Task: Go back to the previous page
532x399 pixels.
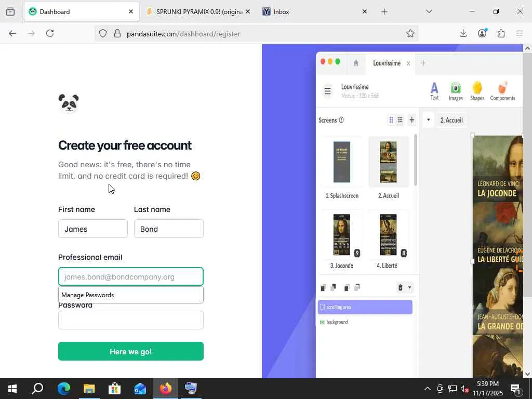Action: click(x=12, y=33)
